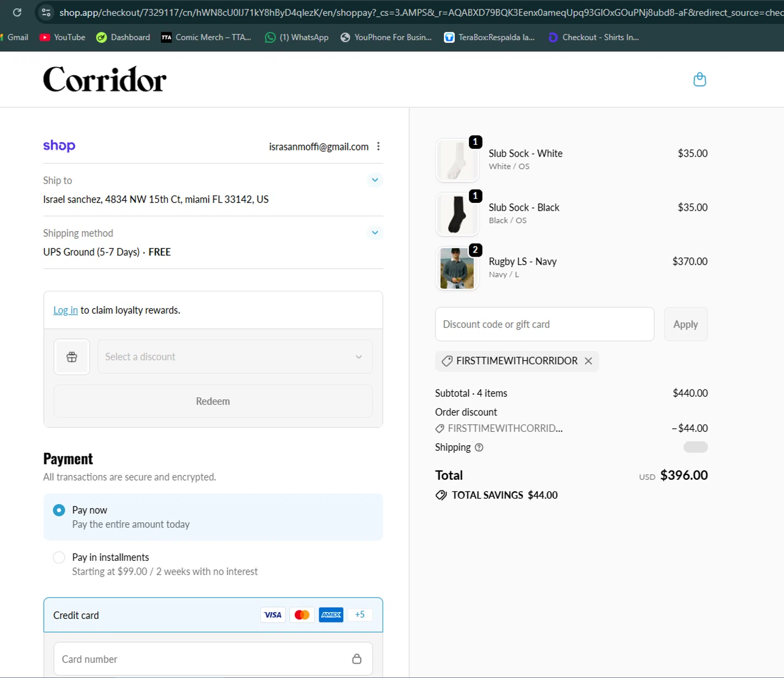Expand the Ship to address section

coord(375,180)
